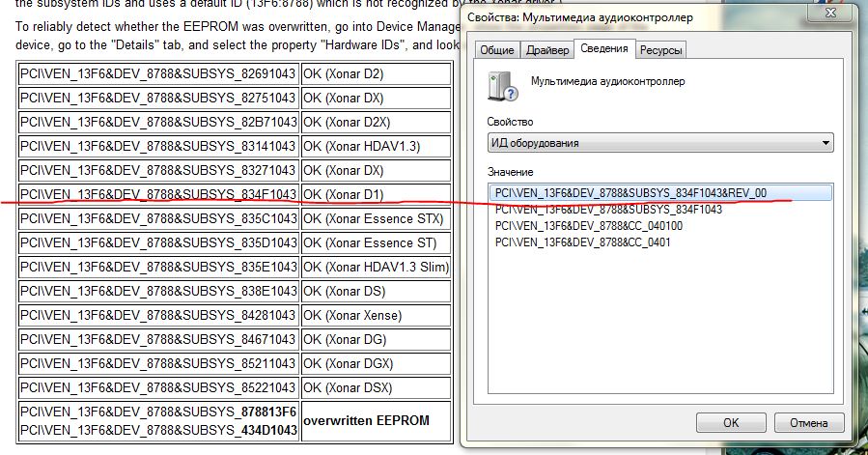Click the ID ending in SUBSYS_434D1043
The height and width of the screenshot is (455, 868).
point(158,430)
